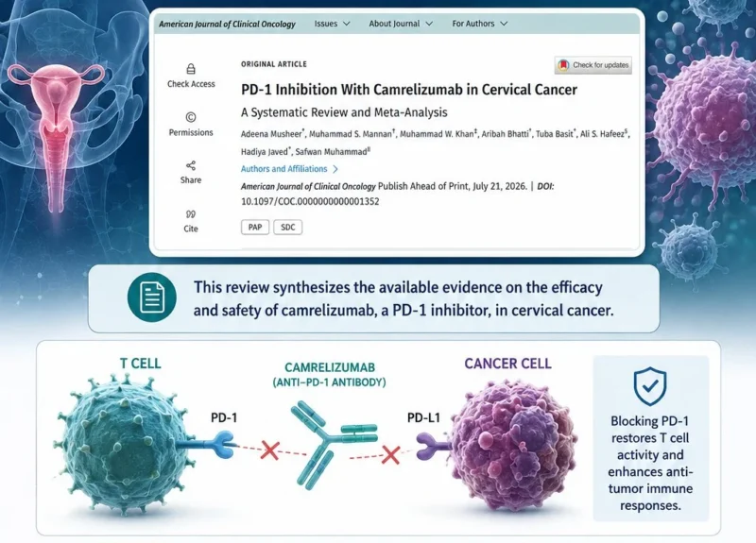
Task: Click the blue PD-1 receptor graphic
Action: point(207,445)
